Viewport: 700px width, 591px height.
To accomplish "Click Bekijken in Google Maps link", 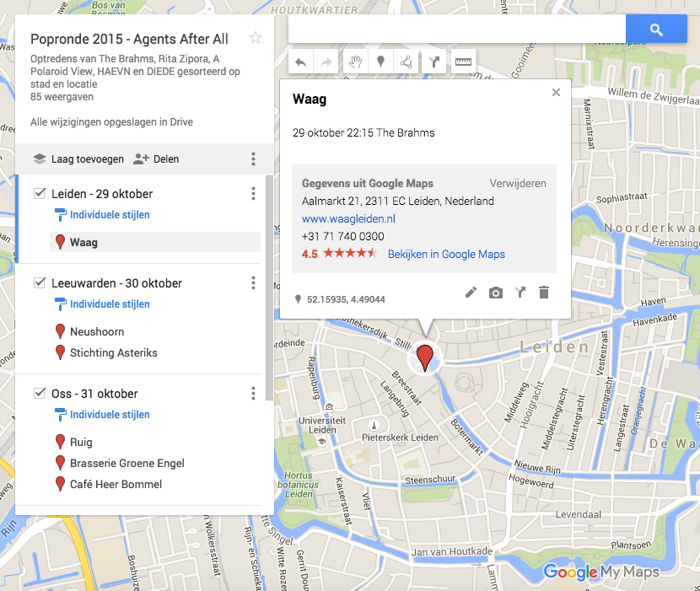I will (446, 254).
